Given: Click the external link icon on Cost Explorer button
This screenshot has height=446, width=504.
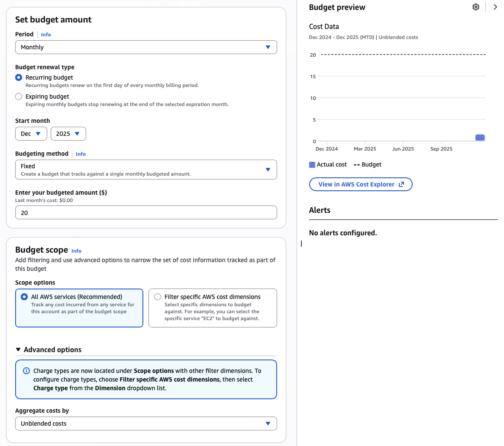Looking at the screenshot, I should (x=401, y=184).
